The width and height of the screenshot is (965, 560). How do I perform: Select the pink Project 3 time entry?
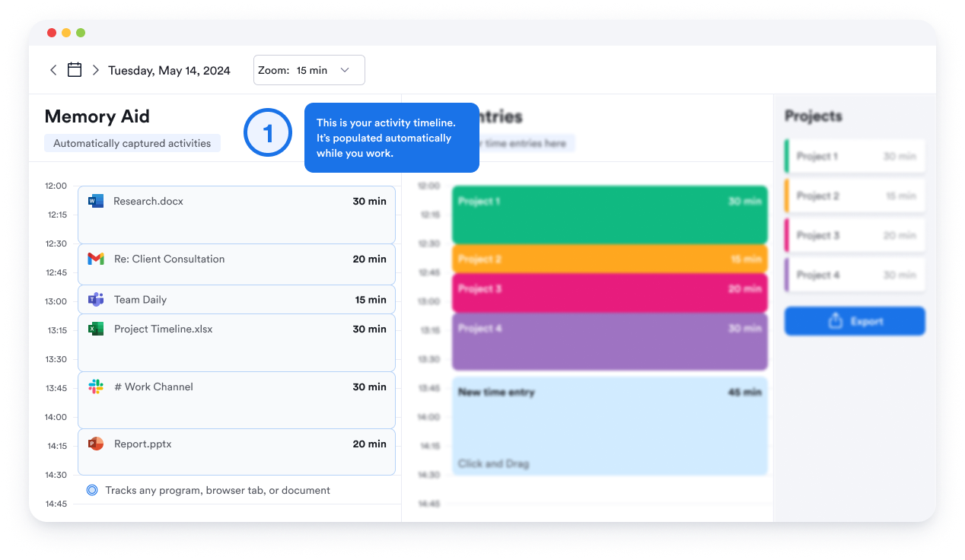pyautogui.click(x=610, y=293)
